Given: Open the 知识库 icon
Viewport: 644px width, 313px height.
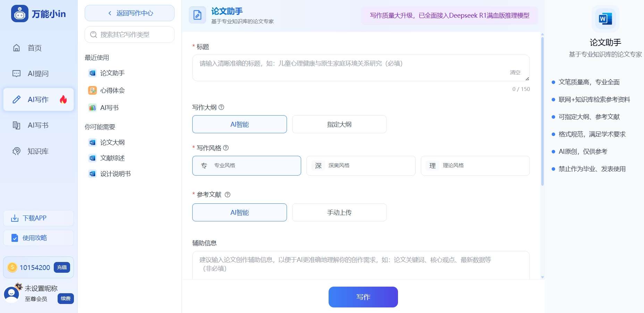Looking at the screenshot, I should [16, 151].
